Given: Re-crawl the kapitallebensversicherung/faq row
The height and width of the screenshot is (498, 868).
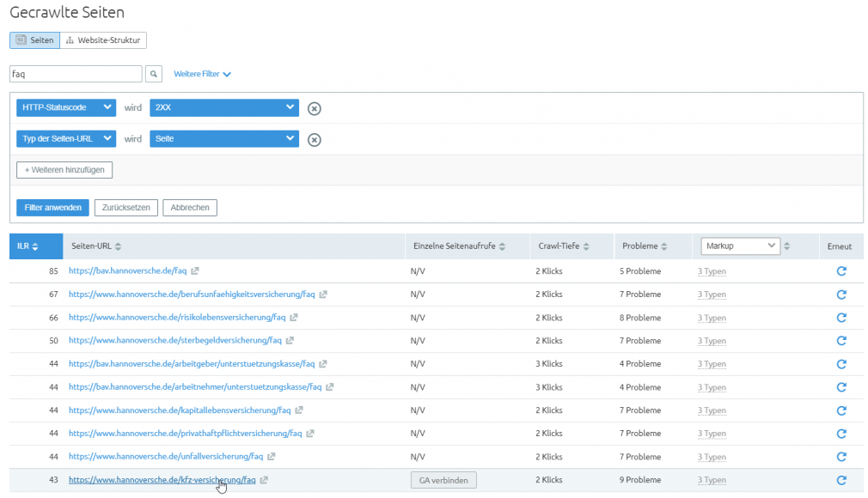Looking at the screenshot, I should click(x=841, y=410).
